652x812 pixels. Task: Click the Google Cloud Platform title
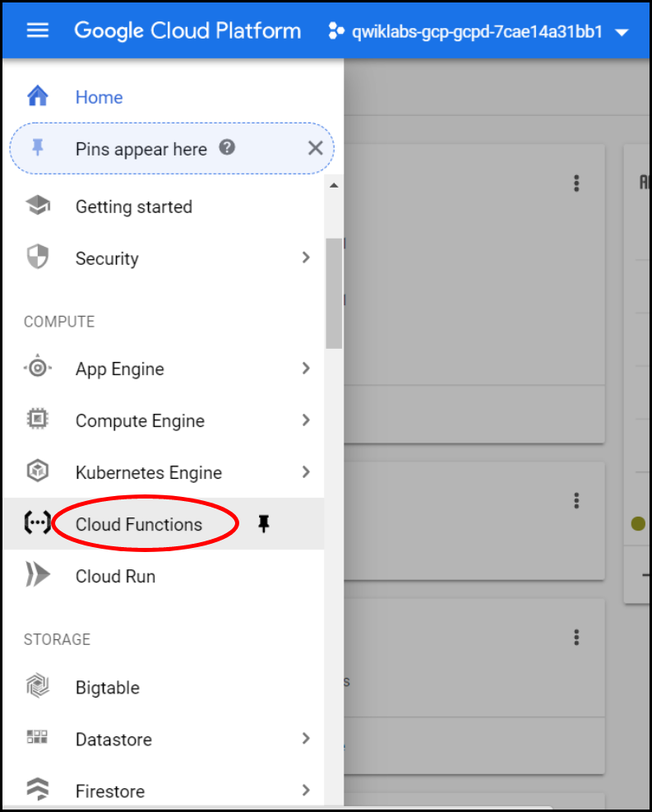pyautogui.click(x=187, y=31)
